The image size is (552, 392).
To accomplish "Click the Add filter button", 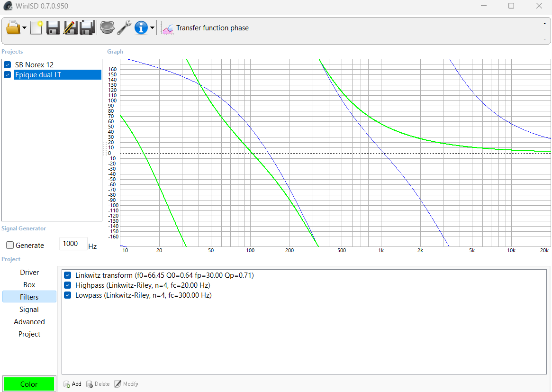I will 72,384.
